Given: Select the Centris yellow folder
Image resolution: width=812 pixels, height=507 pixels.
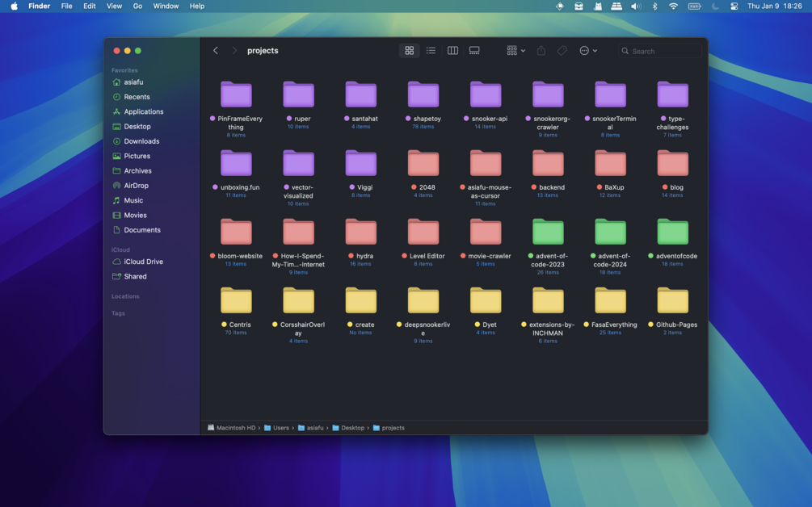Looking at the screenshot, I should point(236,300).
